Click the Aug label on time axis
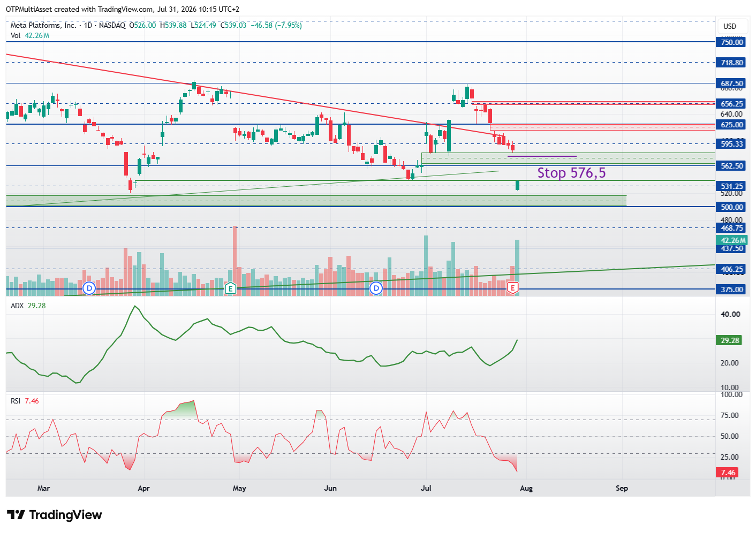 (526, 488)
